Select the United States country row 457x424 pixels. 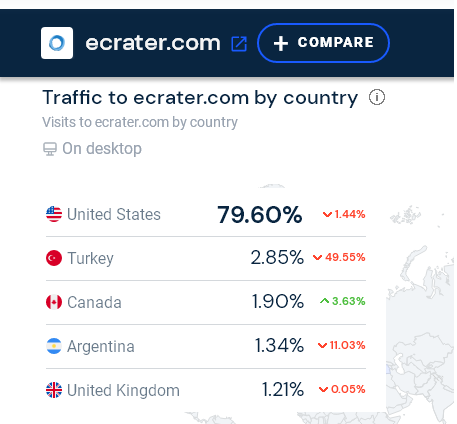(206, 214)
